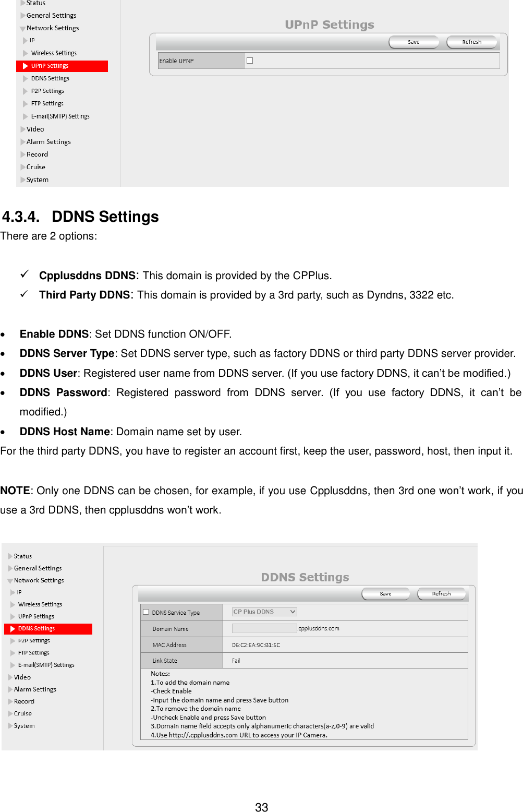Viewport: 523px width, 812px height.
Task: Select IP under Network Settings
Action: pyautogui.click(x=32, y=40)
